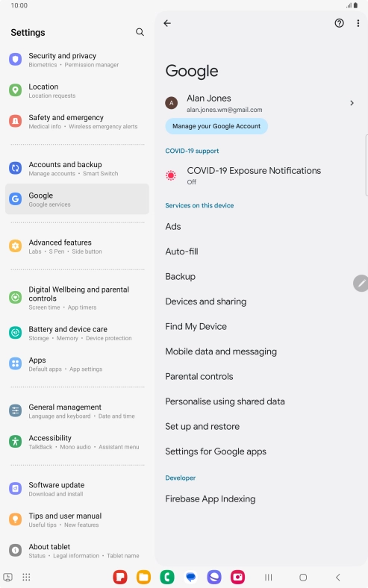Expand Alan Jones account chevron
This screenshot has width=368, height=588.
[352, 103]
